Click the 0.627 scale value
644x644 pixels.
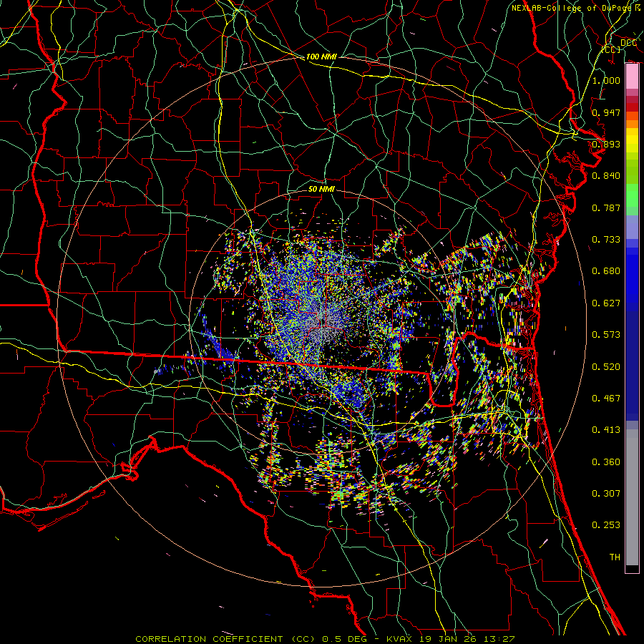606,303
